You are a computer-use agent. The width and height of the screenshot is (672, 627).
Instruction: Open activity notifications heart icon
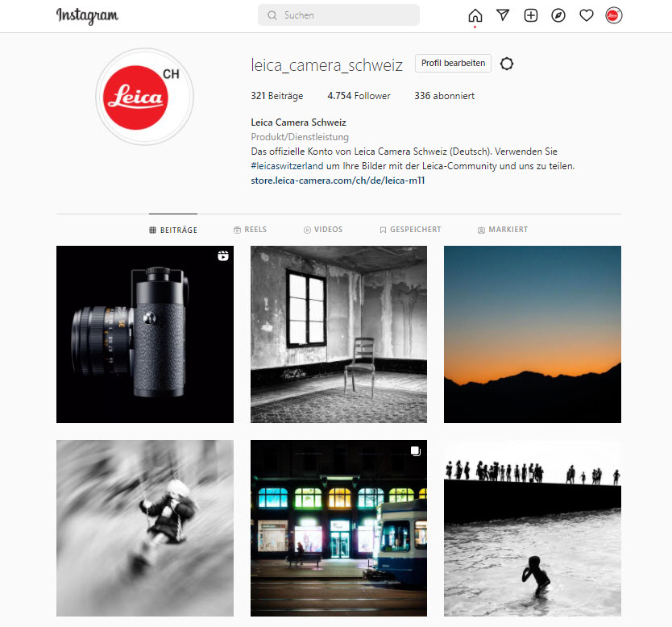(x=587, y=15)
